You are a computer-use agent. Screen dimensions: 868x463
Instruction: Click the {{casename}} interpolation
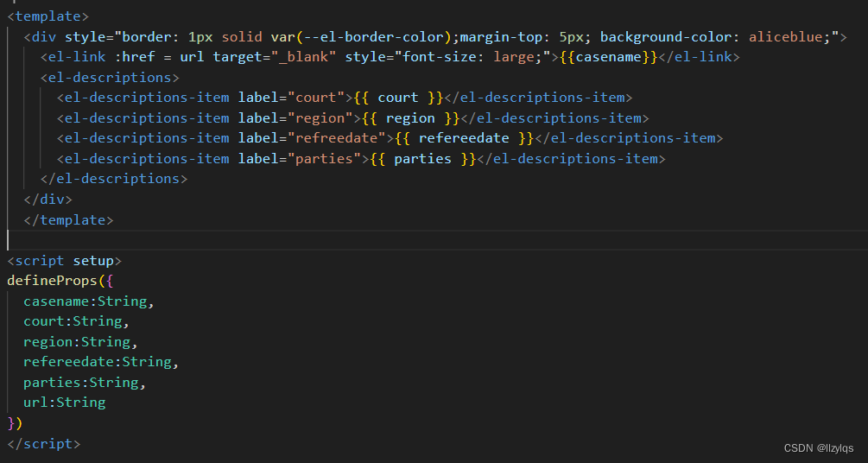coord(608,57)
